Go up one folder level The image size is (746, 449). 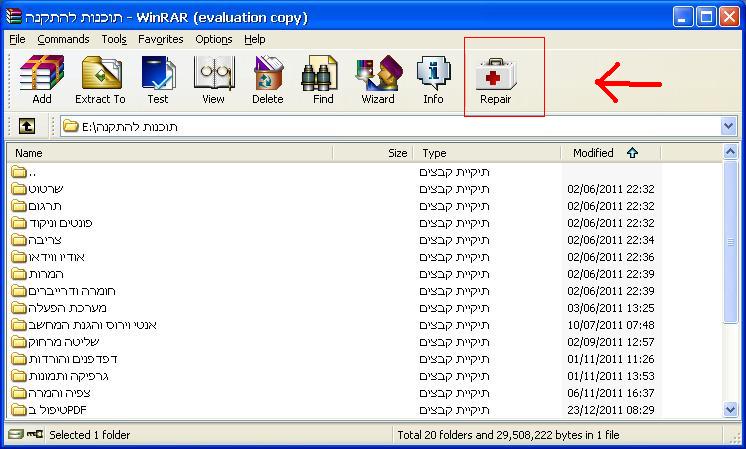[27, 126]
